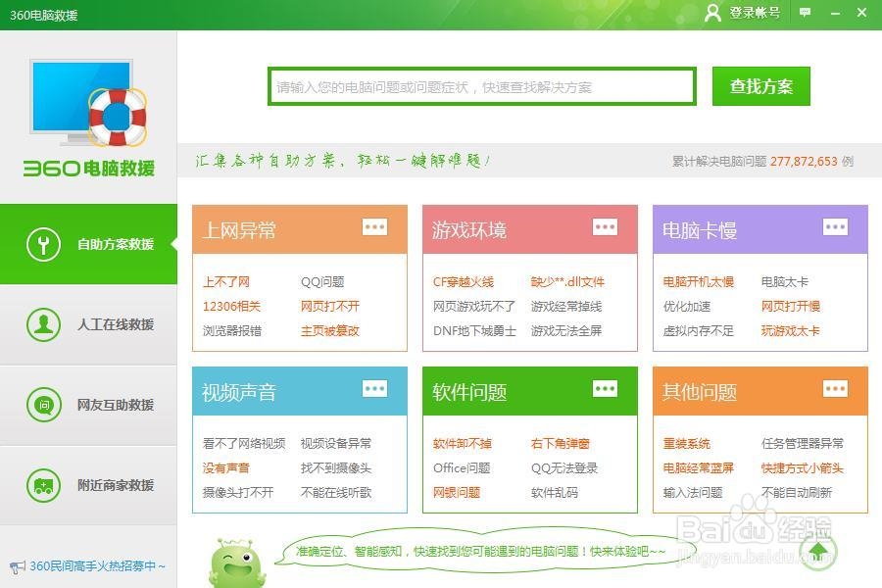Expand more options on 上网异常 card
Image resolution: width=882 pixels, height=588 pixels.
[x=375, y=226]
